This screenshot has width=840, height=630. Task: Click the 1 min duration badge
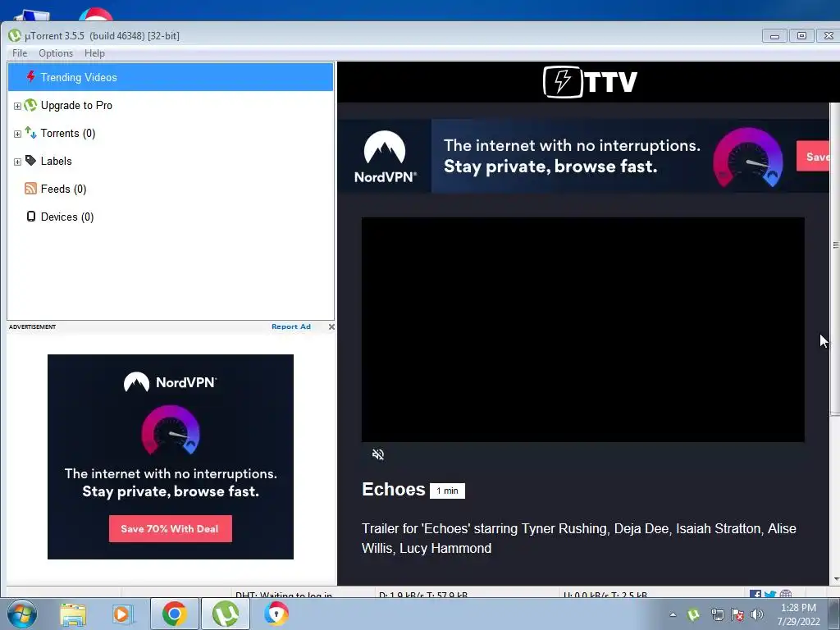point(447,491)
